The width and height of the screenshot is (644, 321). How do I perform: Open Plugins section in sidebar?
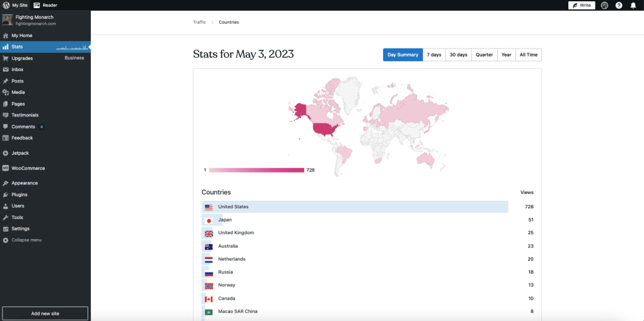(20, 194)
